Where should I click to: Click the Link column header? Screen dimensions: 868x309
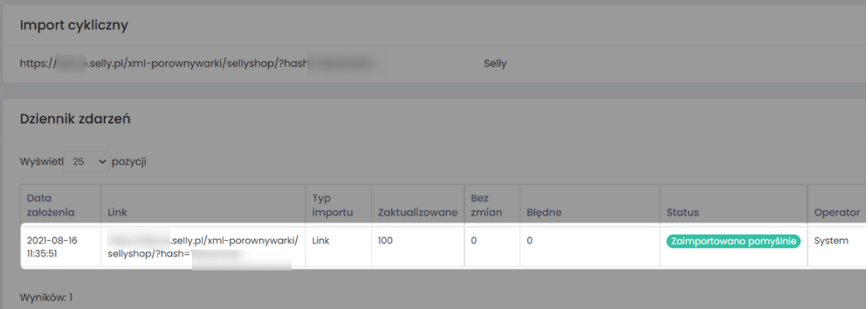point(117,212)
